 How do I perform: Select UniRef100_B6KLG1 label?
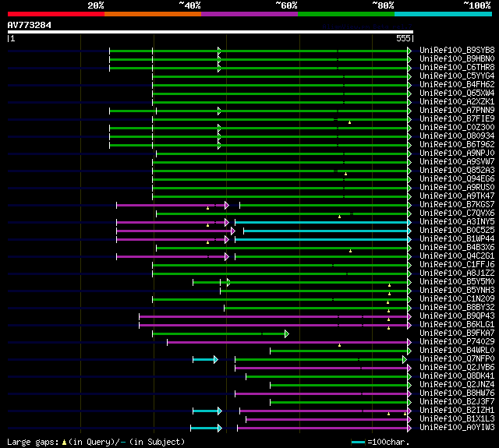457,325
